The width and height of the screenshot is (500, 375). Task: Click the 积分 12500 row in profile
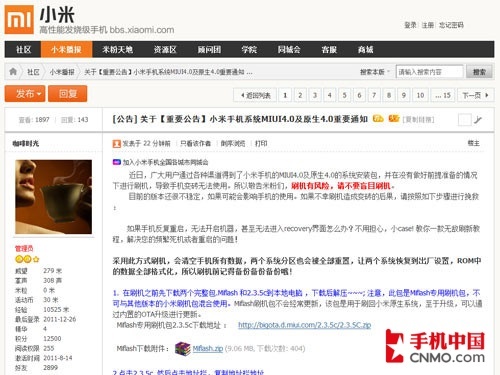[38, 339]
